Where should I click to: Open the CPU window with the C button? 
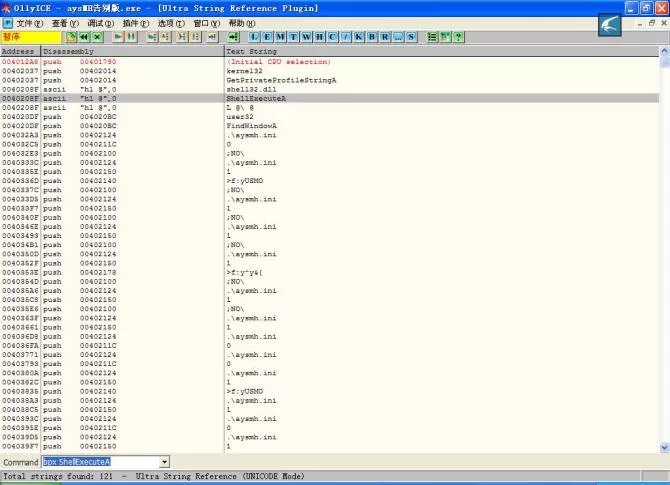(330, 37)
